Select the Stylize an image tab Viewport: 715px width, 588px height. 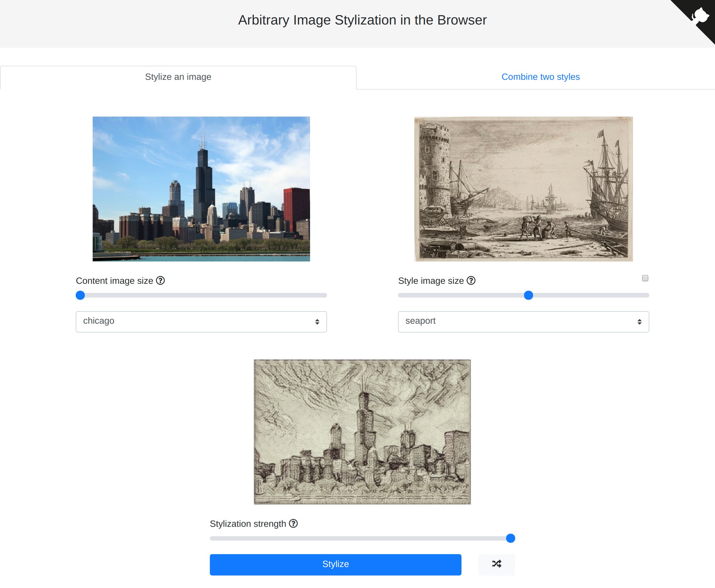(178, 77)
